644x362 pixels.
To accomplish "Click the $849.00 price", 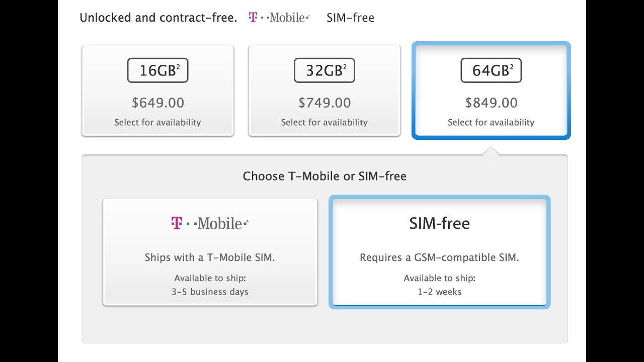I will click(x=491, y=103).
